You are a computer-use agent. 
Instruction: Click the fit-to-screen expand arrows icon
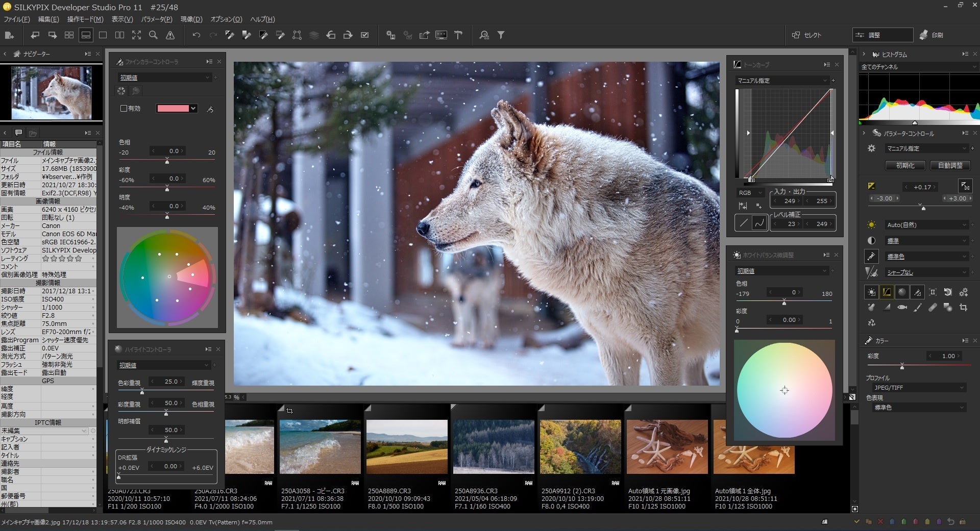[x=136, y=35]
